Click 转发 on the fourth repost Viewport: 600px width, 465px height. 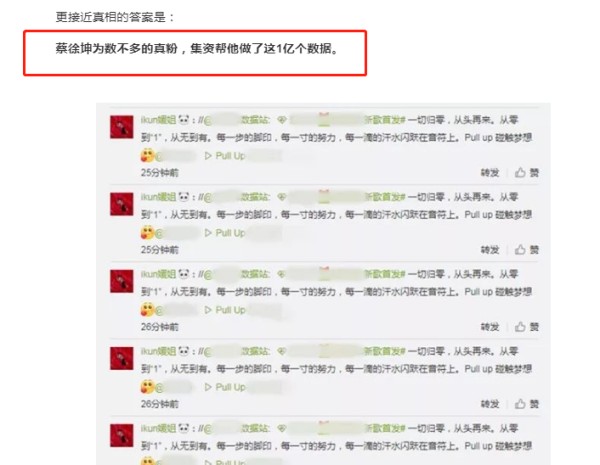[490, 404]
